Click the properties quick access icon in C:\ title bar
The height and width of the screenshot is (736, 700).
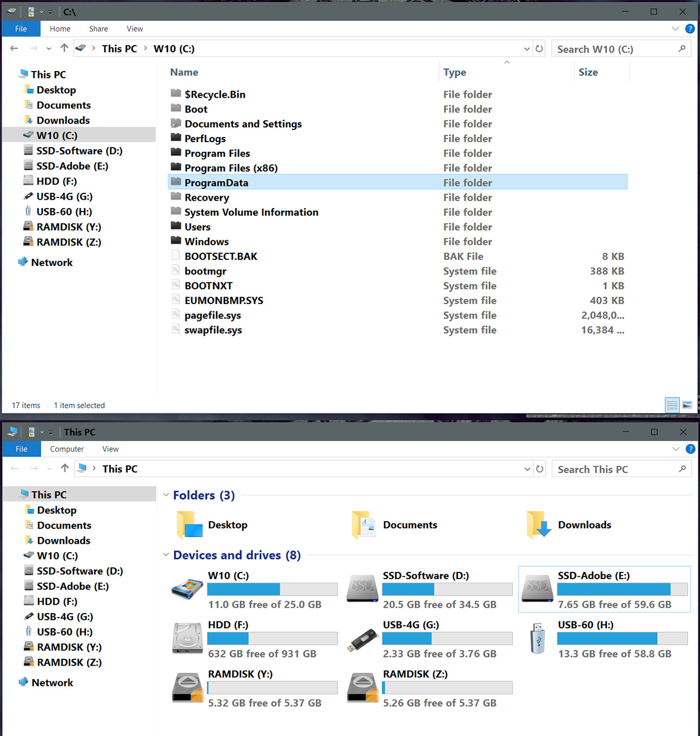coord(31,12)
